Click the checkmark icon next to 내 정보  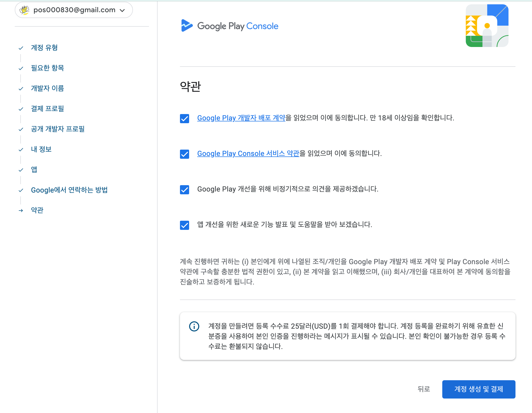click(x=21, y=150)
